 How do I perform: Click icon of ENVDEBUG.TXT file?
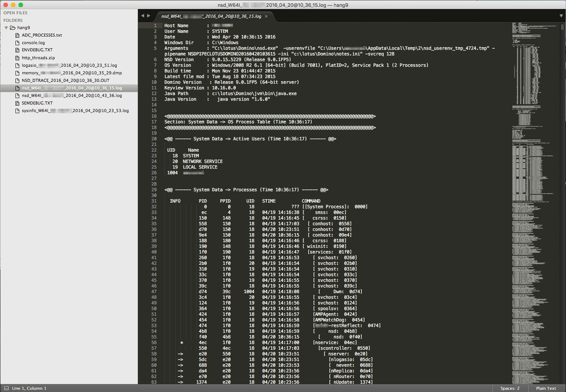17,50
